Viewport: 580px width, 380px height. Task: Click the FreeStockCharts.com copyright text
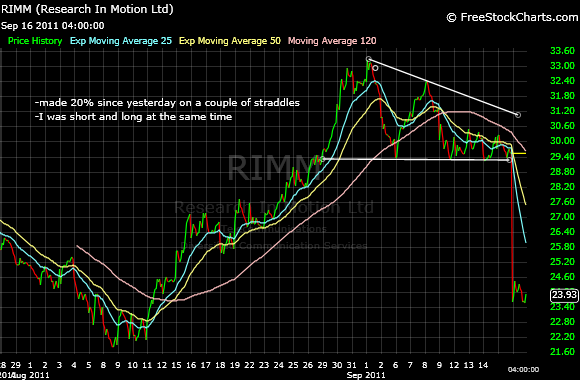(512, 17)
